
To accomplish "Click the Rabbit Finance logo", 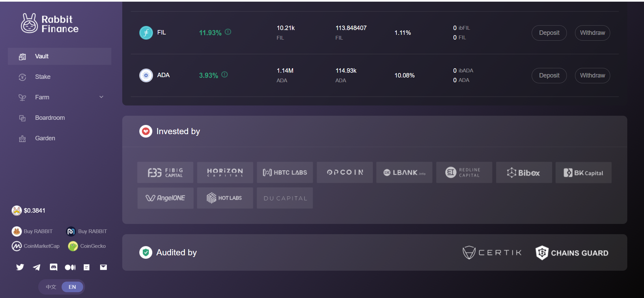I will [50, 23].
